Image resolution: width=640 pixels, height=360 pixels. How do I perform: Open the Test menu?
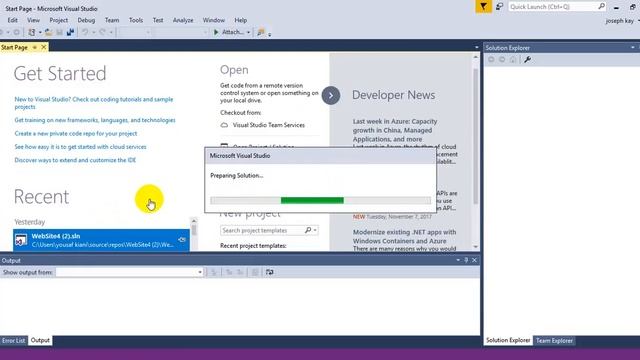(x=158, y=20)
